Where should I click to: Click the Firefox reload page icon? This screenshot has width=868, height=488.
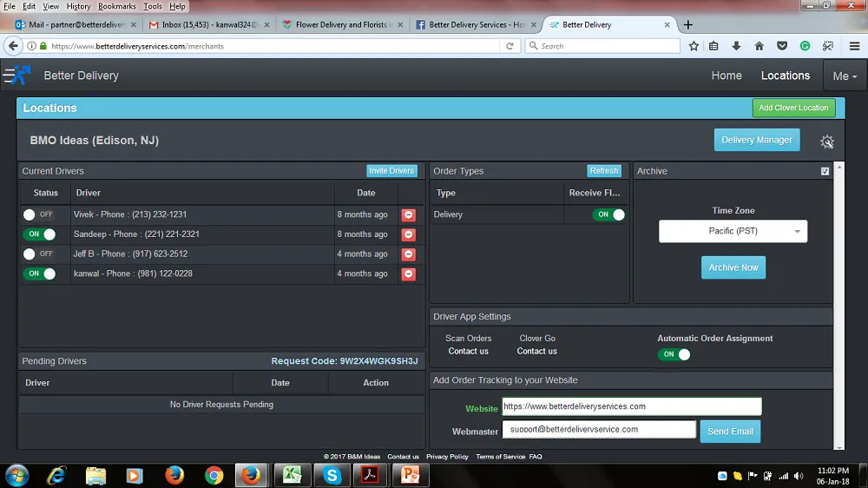510,46
